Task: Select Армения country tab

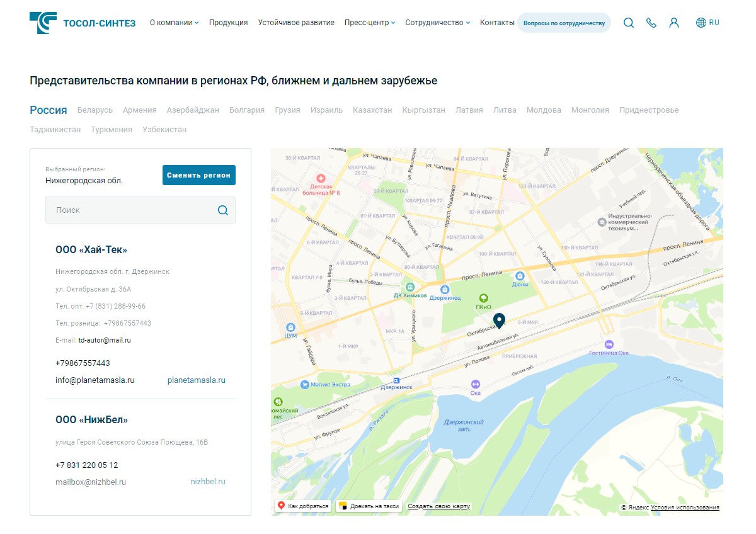Action: [x=140, y=110]
